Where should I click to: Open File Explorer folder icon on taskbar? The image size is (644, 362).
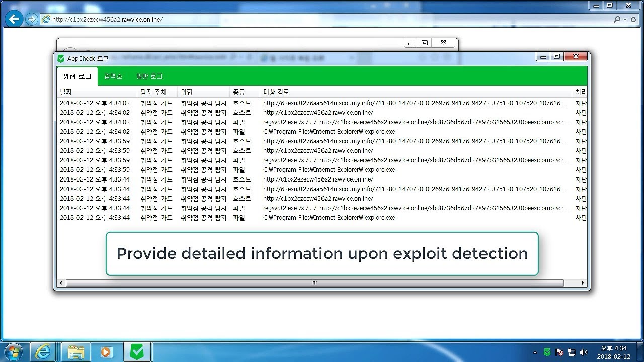(75, 352)
